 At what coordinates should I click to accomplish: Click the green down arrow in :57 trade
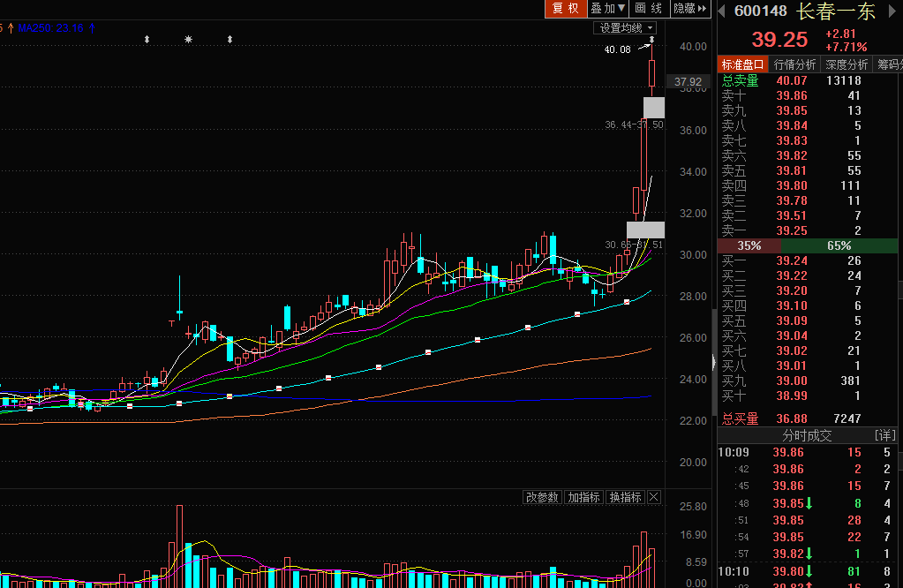tap(809, 554)
